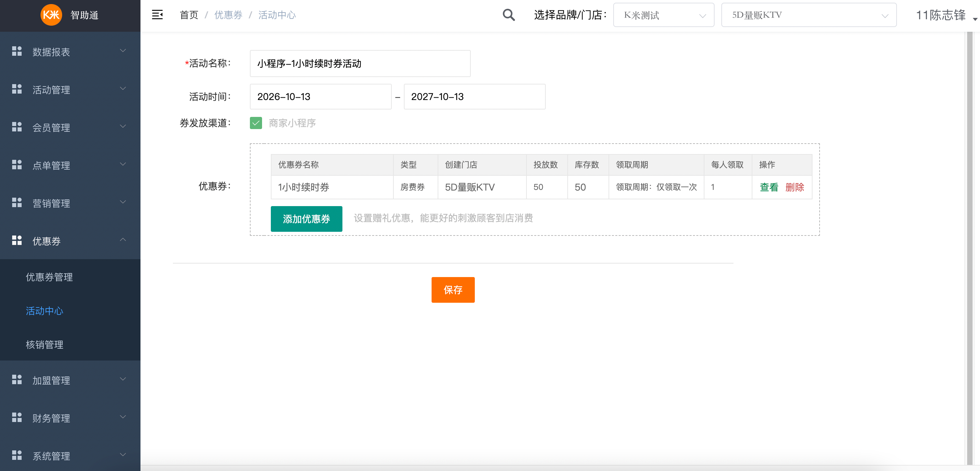Expand the 加盟管理 menu chevron

click(x=123, y=379)
